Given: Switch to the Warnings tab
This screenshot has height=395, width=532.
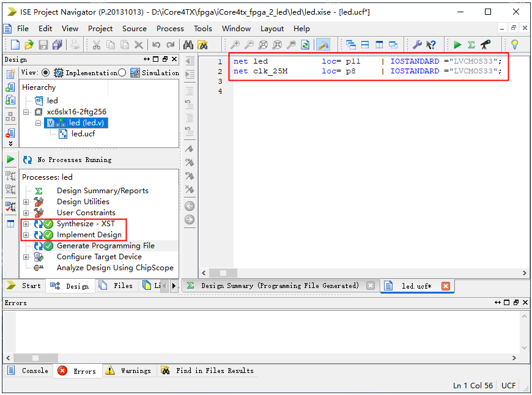Looking at the screenshot, I should [128, 371].
